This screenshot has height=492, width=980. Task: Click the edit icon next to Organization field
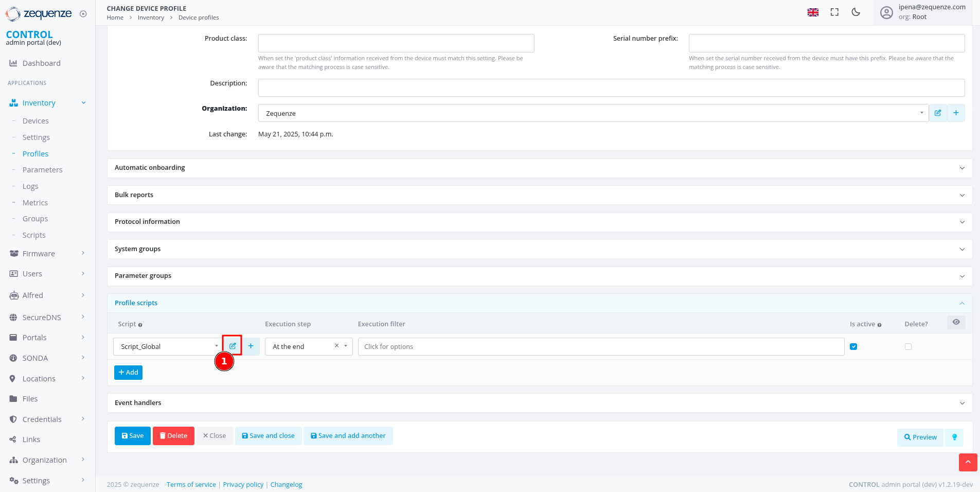(x=938, y=113)
